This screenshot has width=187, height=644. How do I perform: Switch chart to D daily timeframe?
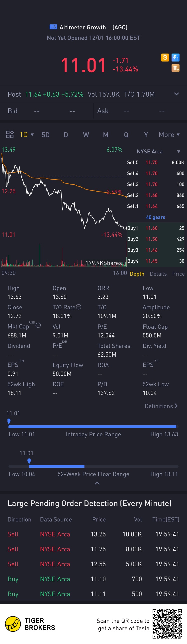point(66,135)
